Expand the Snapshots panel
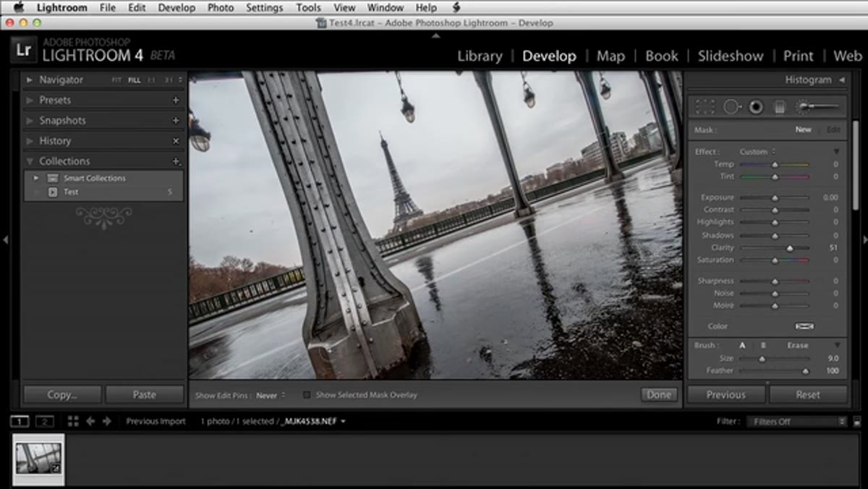 (30, 121)
